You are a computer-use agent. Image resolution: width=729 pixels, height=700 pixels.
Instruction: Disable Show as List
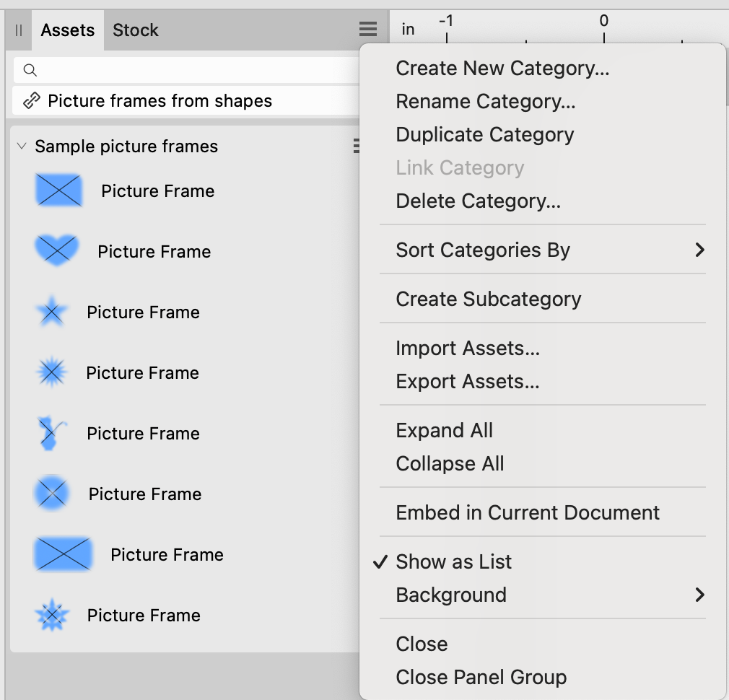click(453, 561)
